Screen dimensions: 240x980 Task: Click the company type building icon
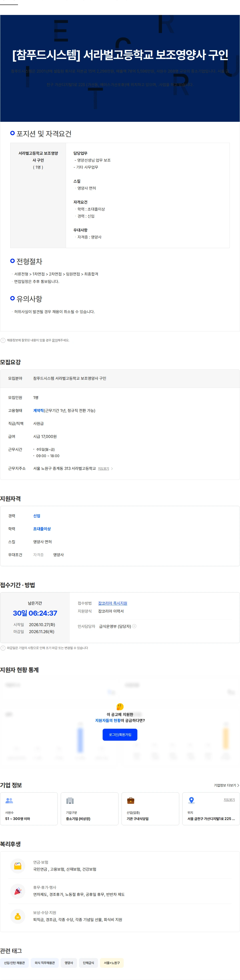coord(70,800)
